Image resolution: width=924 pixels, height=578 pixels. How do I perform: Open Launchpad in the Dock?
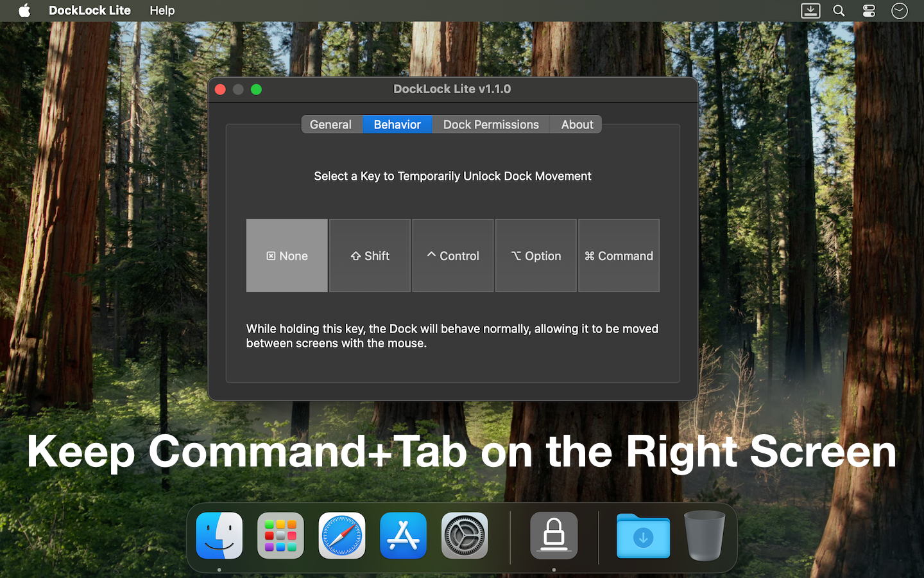280,536
